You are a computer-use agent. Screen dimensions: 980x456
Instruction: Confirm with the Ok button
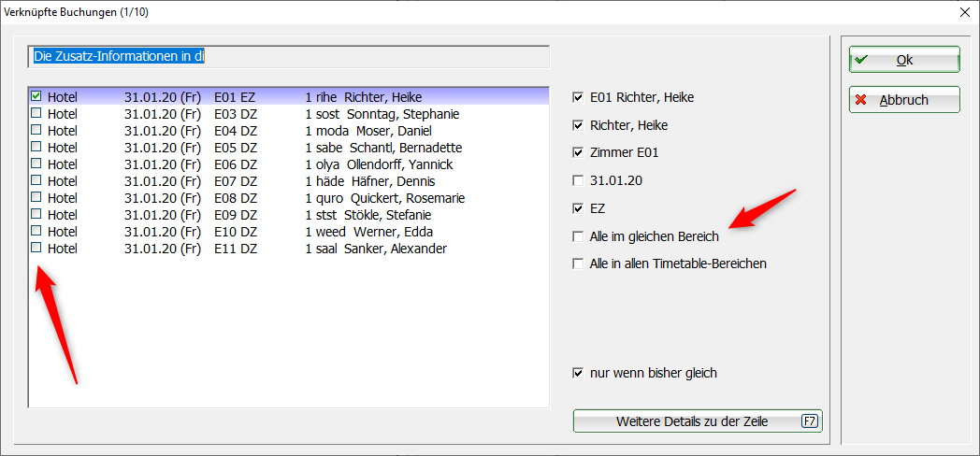click(904, 60)
